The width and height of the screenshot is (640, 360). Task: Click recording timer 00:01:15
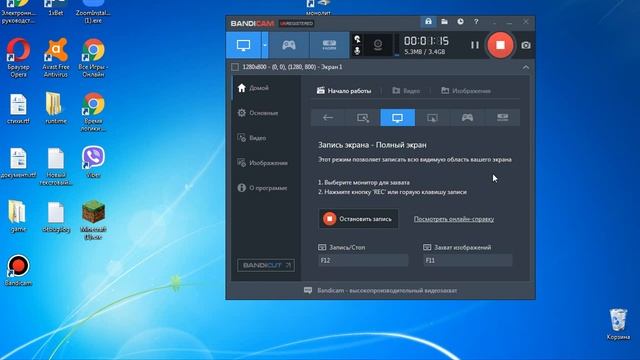pos(426,41)
